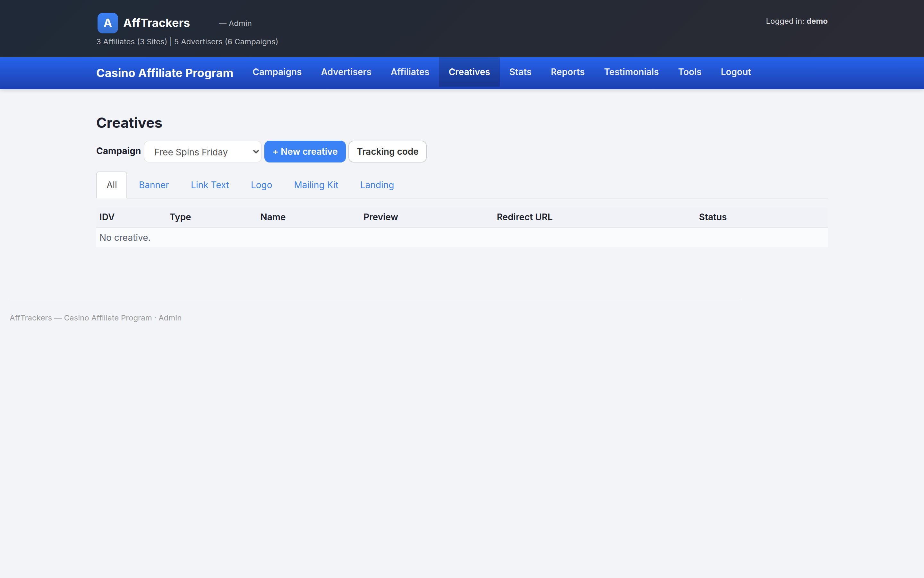Click the '3 Affiliates (3 Sites)' summary text
Screen dimensions: 924x578
(x=132, y=42)
